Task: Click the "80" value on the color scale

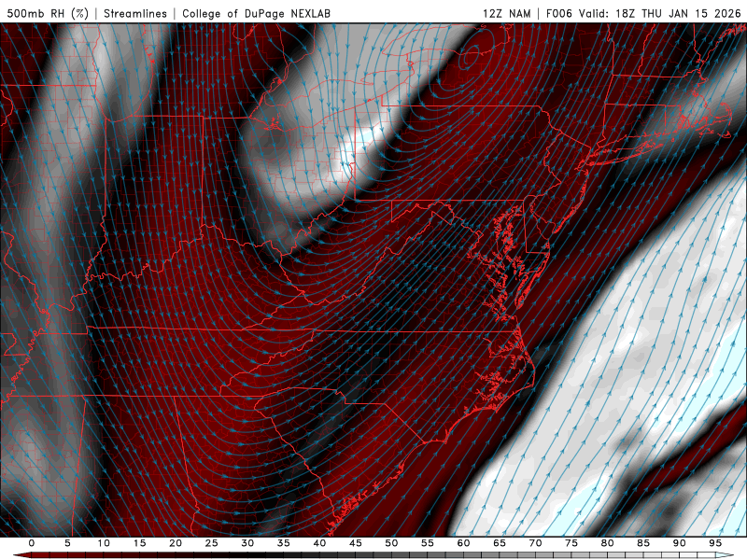Action: coord(608,543)
